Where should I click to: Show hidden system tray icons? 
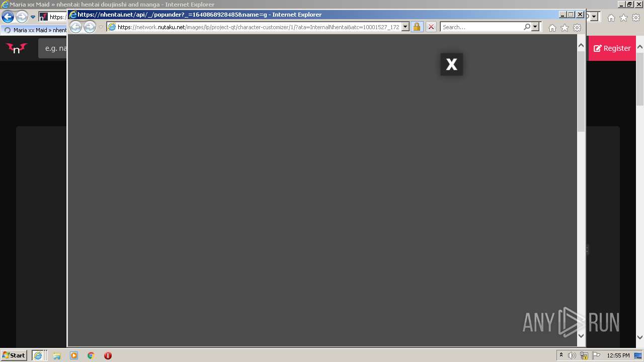tap(561, 355)
